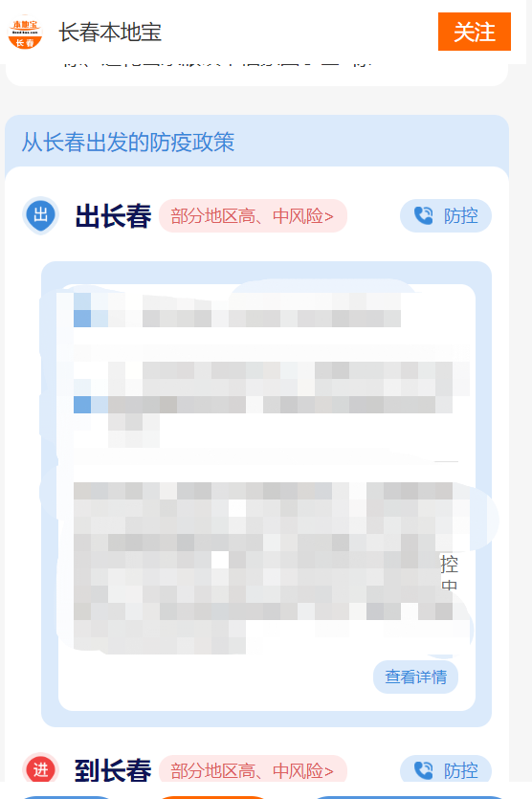Open 部分地区高、中风险 chevron next to 到长春

(x=253, y=769)
